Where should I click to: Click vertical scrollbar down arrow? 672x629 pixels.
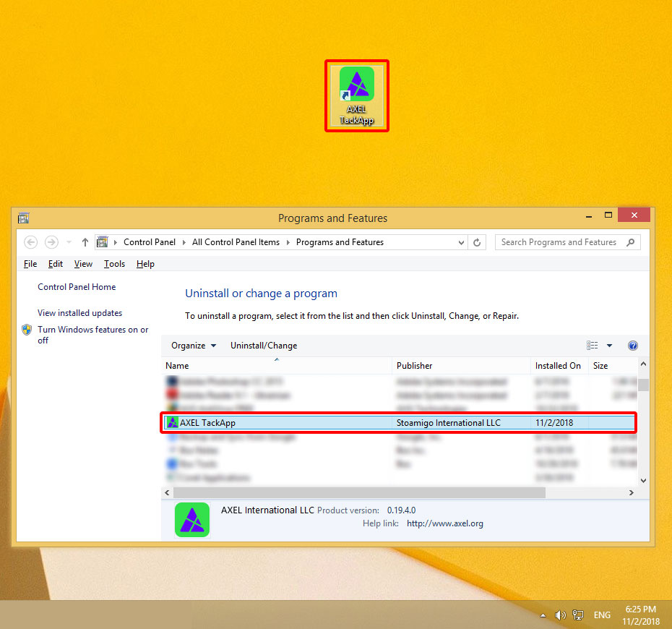643,481
